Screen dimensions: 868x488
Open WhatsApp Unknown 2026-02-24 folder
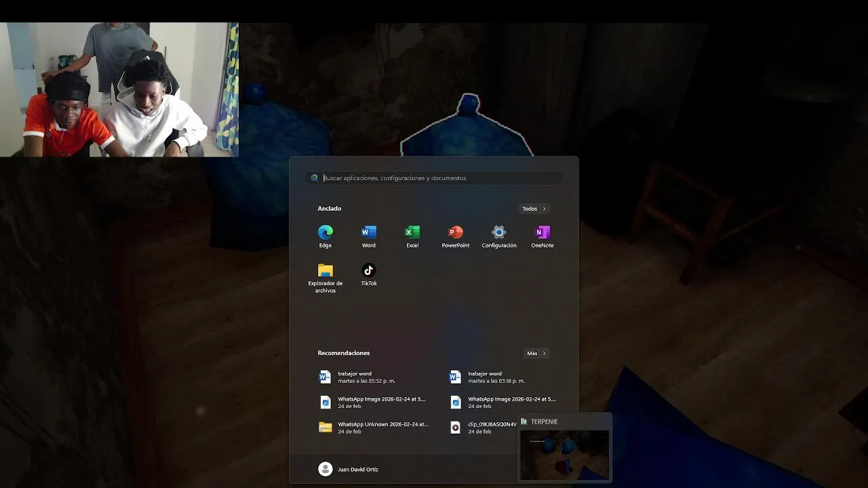(374, 428)
